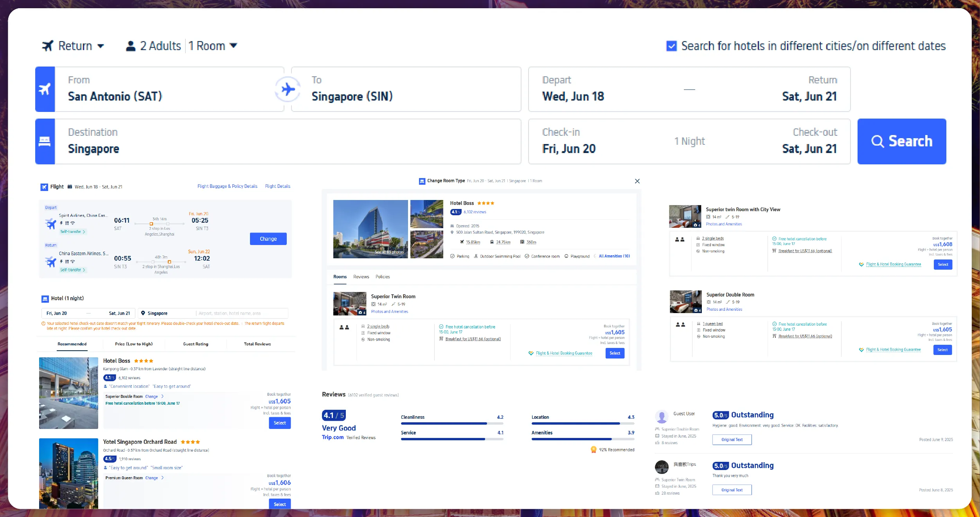Click the calendar icon beside the flight dates

tap(70, 187)
